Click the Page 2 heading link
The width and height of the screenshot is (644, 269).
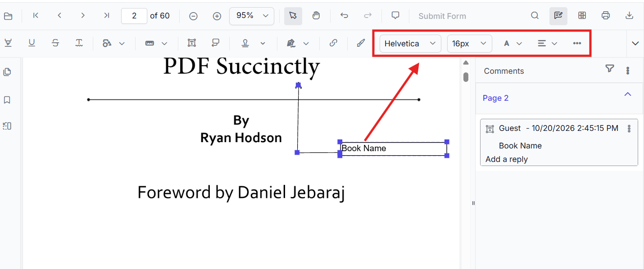click(x=495, y=98)
